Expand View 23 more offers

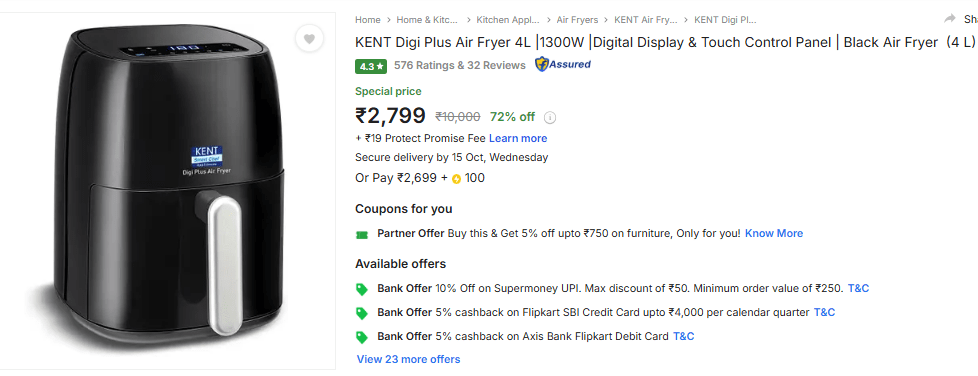click(x=409, y=359)
